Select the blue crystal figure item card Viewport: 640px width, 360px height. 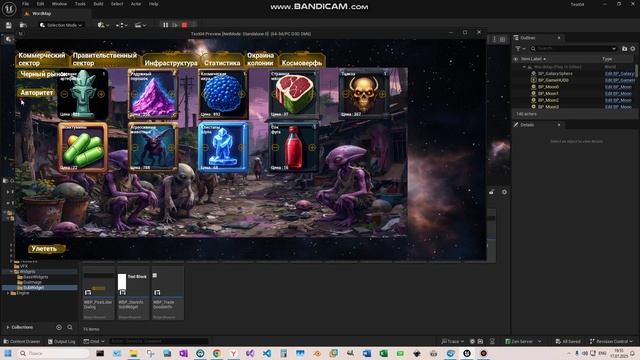coord(223,147)
